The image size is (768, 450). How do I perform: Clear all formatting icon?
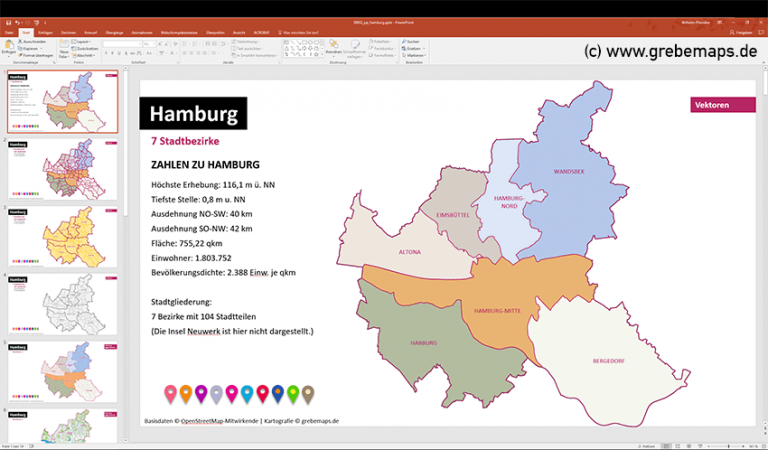click(x=176, y=44)
